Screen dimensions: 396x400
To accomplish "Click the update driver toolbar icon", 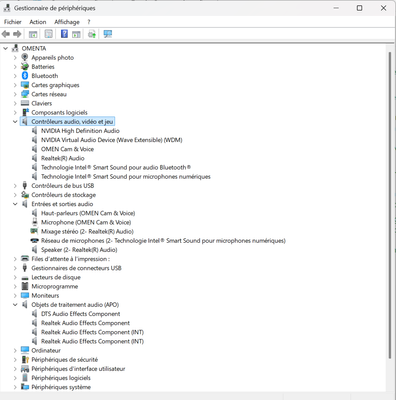I will (92, 34).
